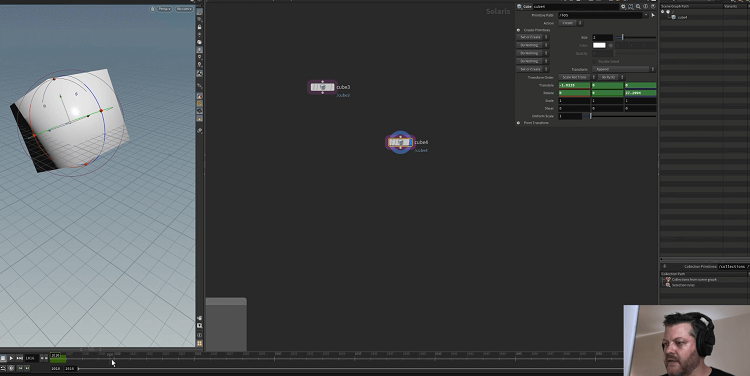The image size is (750, 376).
Task: Click the primitive selection arrow beside Primitive Path
Action: (x=653, y=15)
